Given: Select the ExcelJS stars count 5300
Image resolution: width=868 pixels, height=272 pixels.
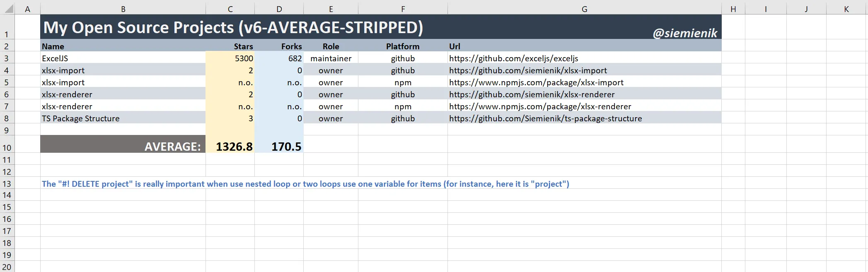Looking at the screenshot, I should pos(244,58).
